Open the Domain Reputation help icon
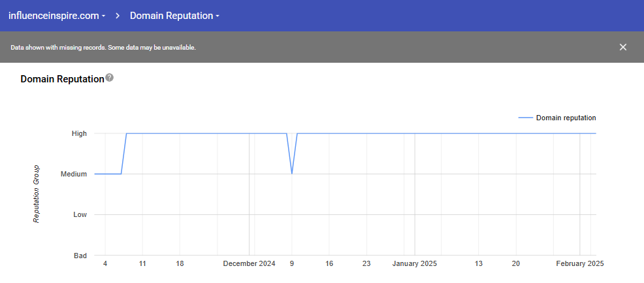644x283 pixels. tap(110, 78)
